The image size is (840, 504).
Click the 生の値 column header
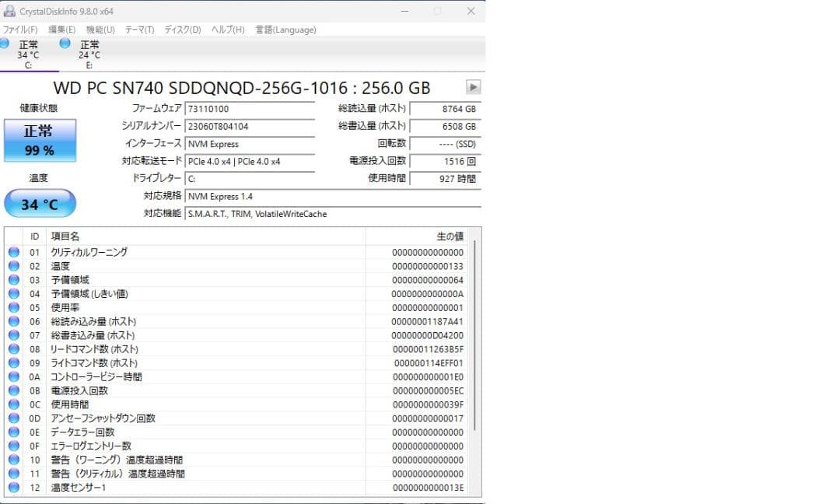(x=416, y=236)
